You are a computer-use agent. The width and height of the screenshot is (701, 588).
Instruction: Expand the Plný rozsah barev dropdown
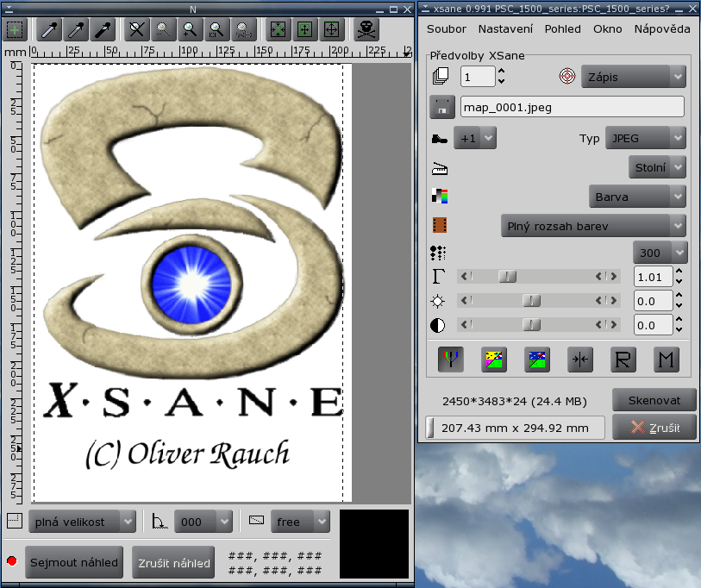point(593,226)
